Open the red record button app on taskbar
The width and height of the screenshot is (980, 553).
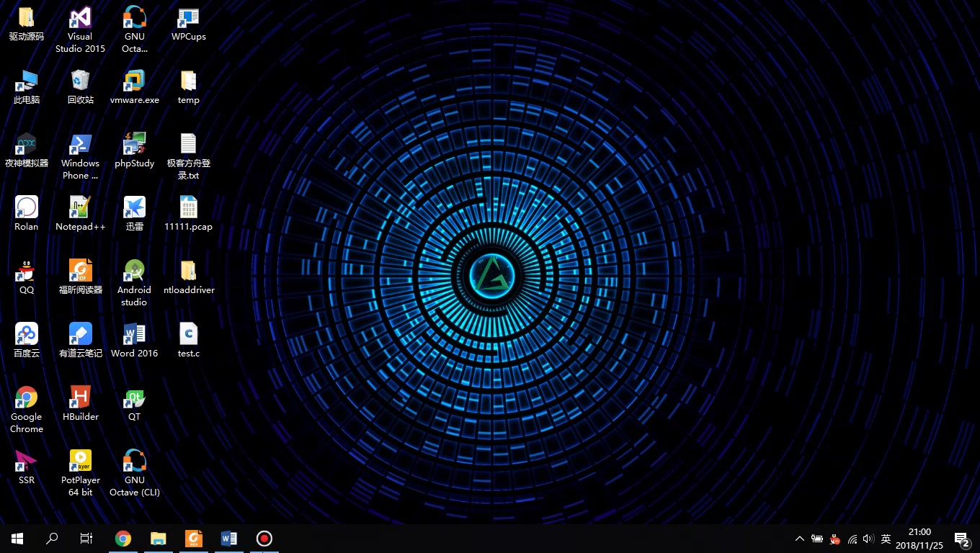tap(264, 539)
